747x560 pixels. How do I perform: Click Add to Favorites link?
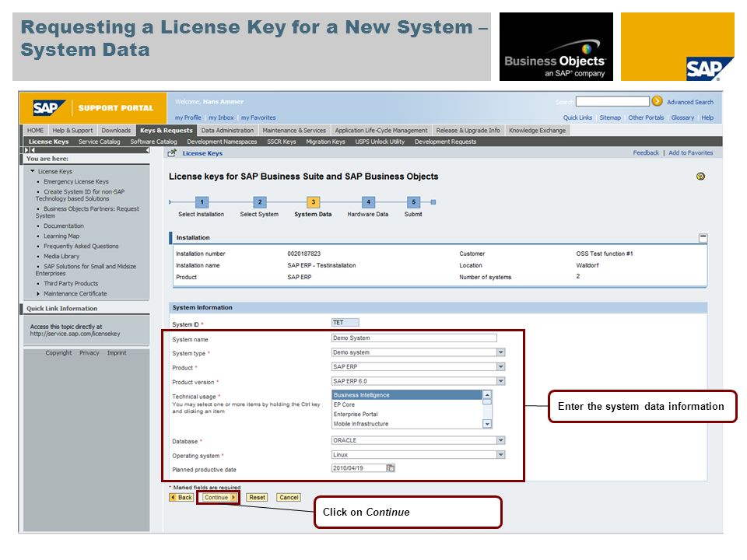coord(691,153)
